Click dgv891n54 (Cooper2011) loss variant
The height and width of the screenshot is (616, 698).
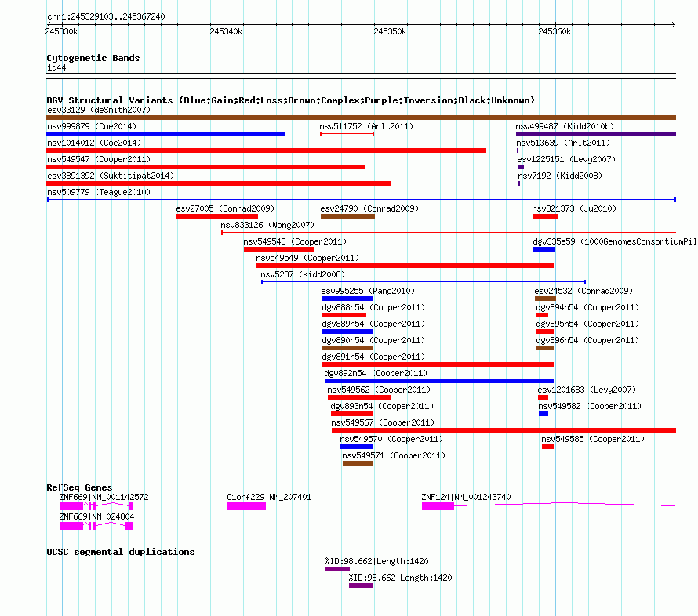click(438, 364)
